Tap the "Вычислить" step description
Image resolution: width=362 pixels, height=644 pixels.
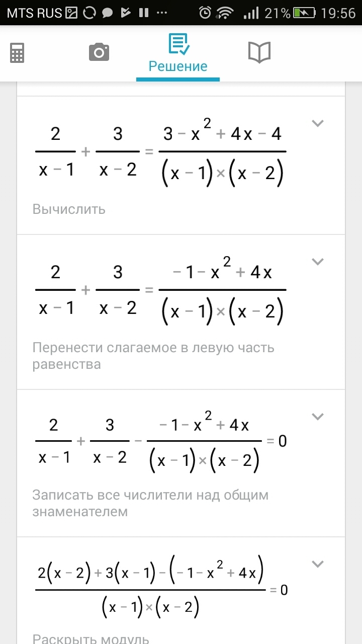coord(69,209)
